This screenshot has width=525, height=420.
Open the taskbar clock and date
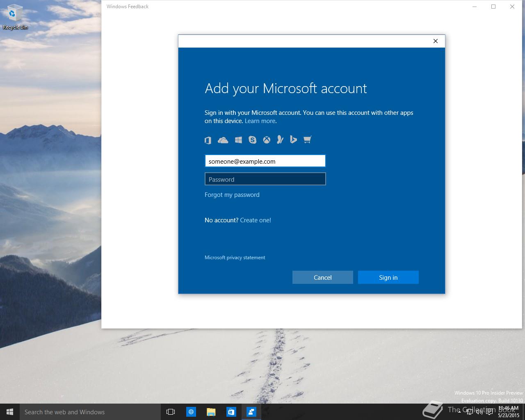(509, 412)
